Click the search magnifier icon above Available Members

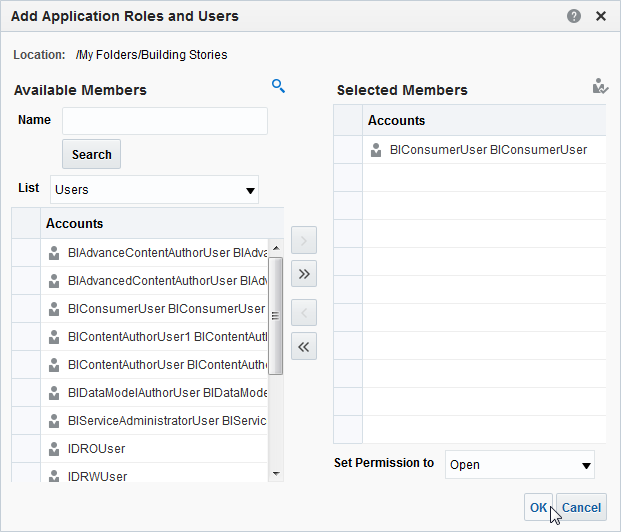tap(279, 86)
